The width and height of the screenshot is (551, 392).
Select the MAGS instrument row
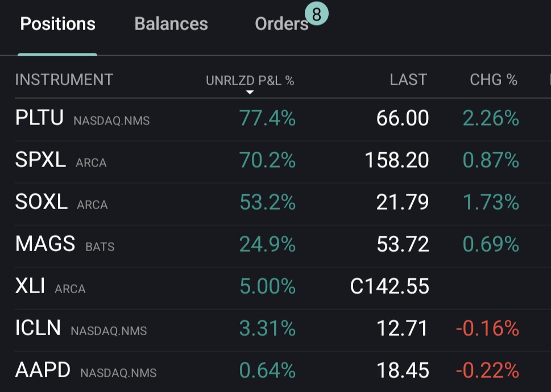coord(45,244)
